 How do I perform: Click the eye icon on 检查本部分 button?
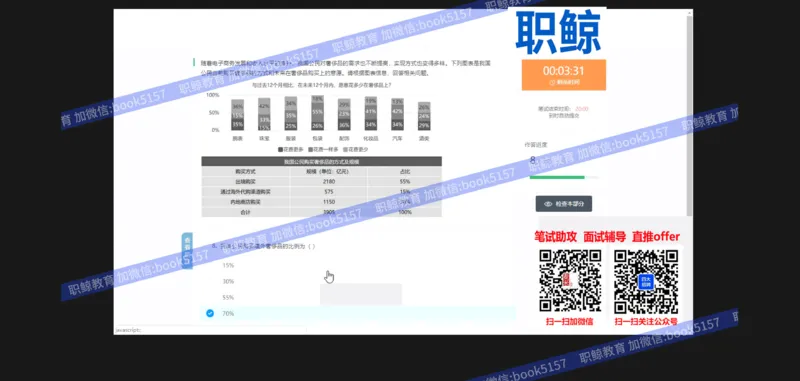(548, 204)
